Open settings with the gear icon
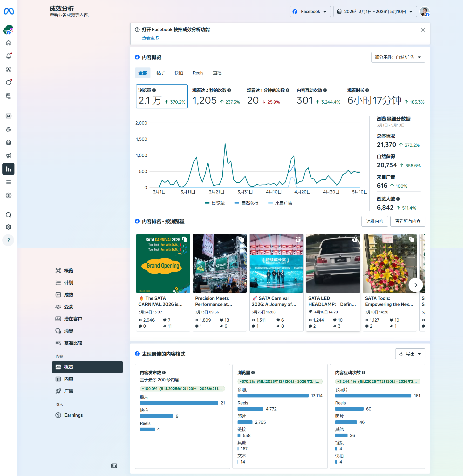Image resolution: width=463 pixels, height=476 pixels. point(8,227)
